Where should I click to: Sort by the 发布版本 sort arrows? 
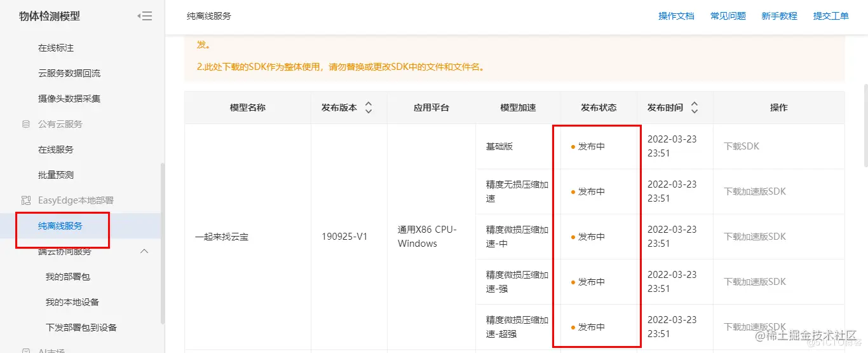coord(368,107)
